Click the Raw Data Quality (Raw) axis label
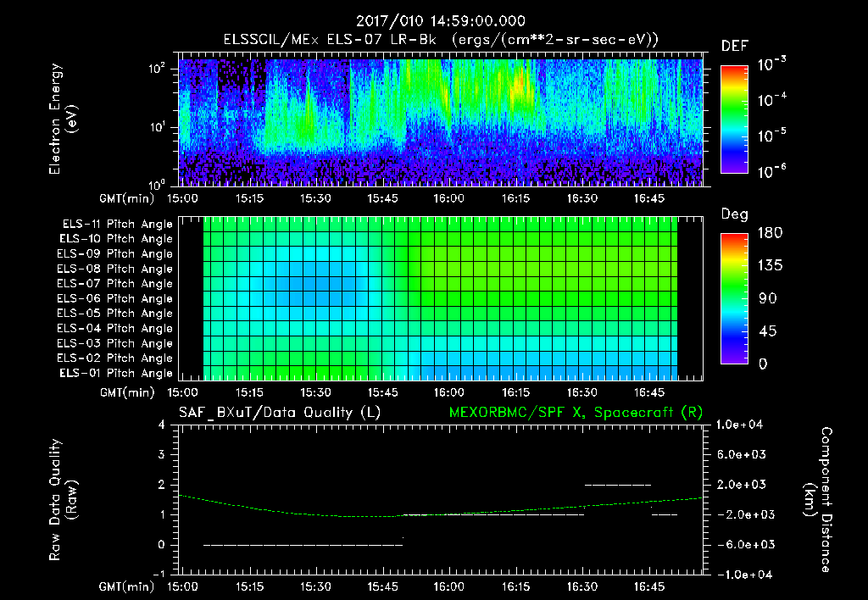The height and width of the screenshot is (600, 868). (63, 500)
